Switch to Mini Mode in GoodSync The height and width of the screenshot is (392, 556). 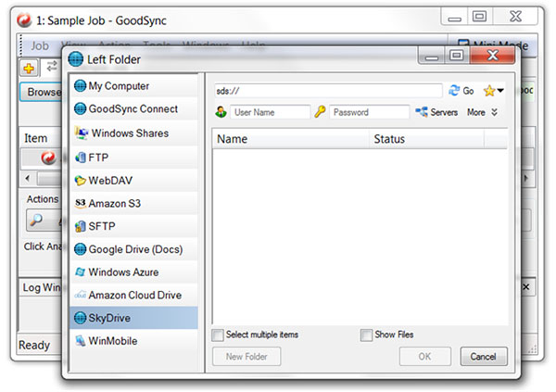[493, 45]
